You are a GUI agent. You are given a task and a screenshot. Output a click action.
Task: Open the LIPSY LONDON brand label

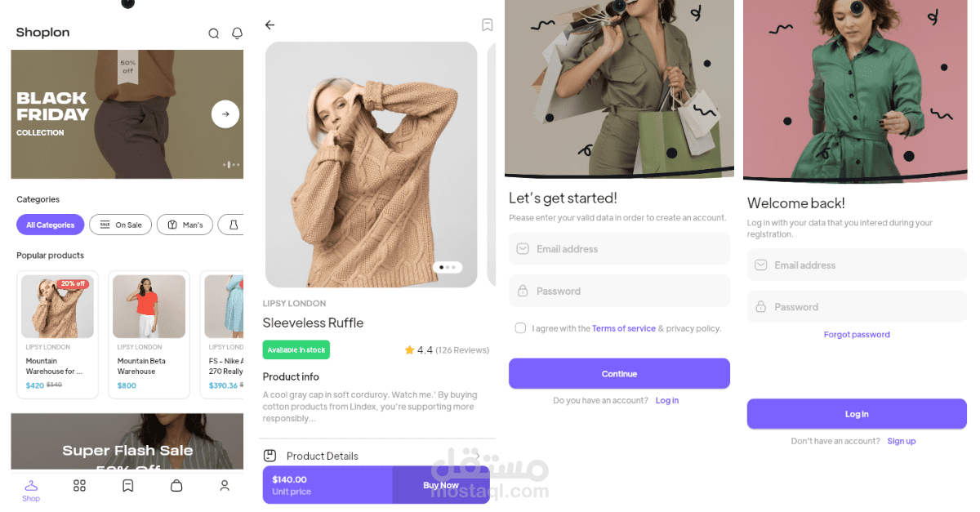(x=294, y=303)
